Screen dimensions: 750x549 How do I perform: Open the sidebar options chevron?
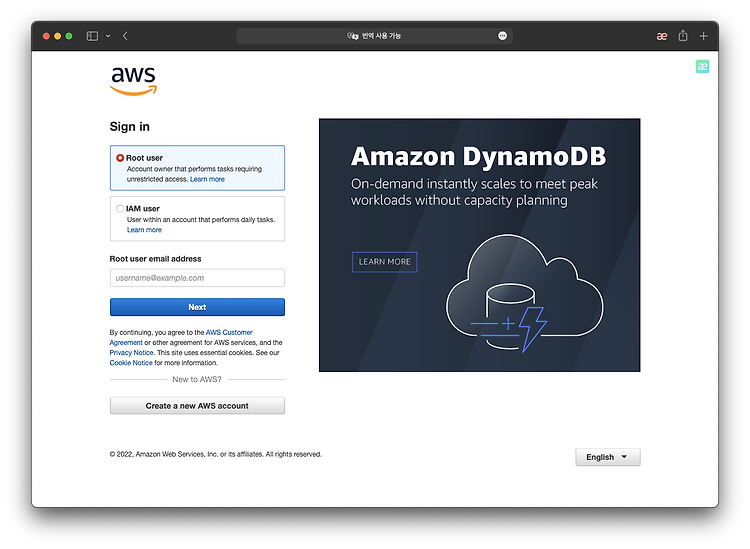click(x=108, y=36)
